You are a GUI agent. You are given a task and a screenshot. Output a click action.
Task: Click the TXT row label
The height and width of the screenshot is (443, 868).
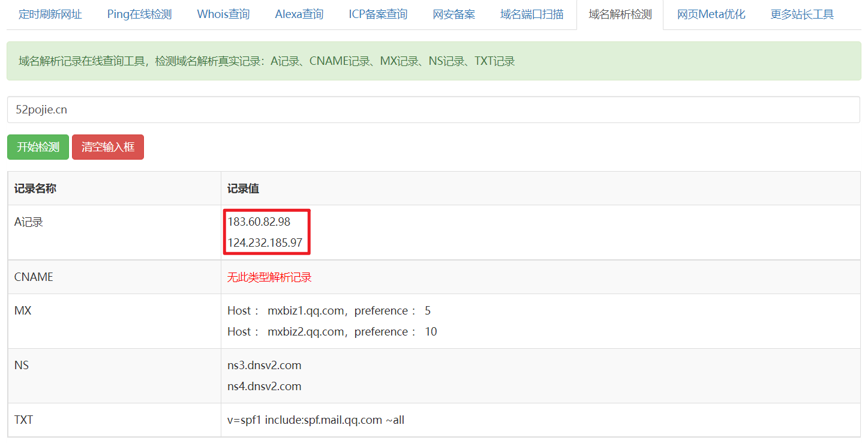click(23, 420)
